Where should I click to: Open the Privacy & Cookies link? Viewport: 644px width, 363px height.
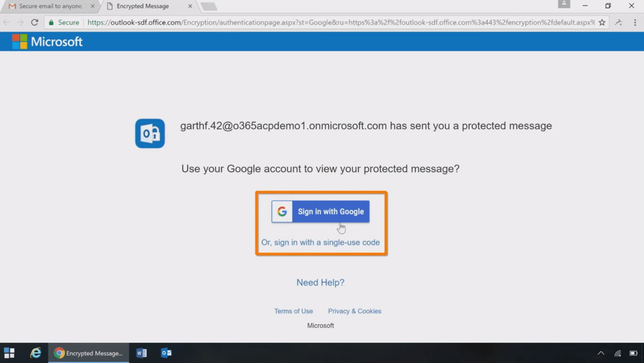(355, 311)
